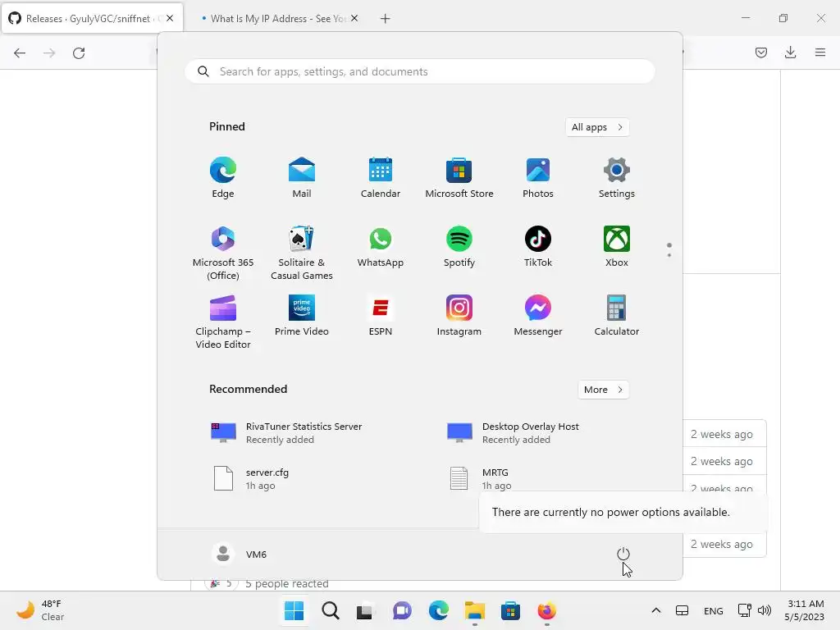Open Task View on taskbar
This screenshot has width=840, height=630.
tap(366, 610)
